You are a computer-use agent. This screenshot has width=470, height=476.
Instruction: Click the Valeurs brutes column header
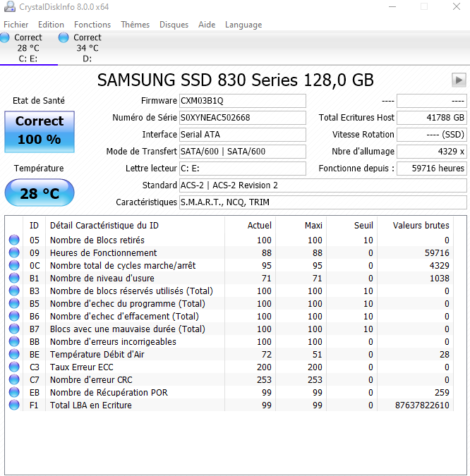point(422,226)
